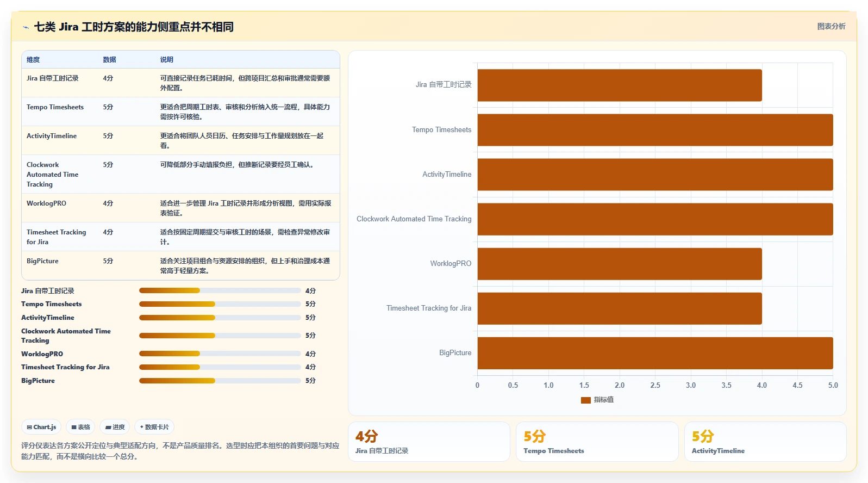Screen dimensions: 868x483
Task: Click Timesheet Tracking for Jira table cell
Action: click(56, 237)
